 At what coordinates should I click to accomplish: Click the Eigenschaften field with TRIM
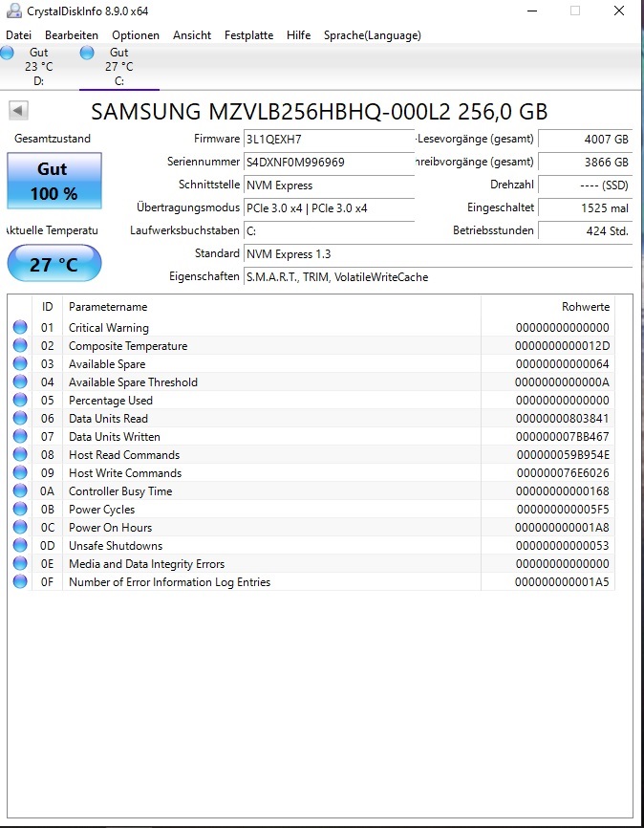click(439, 277)
